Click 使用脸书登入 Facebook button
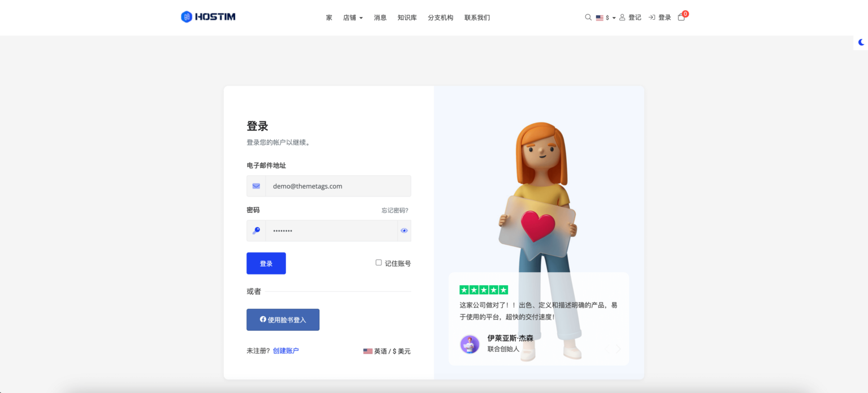The width and height of the screenshot is (868, 393). 283,320
